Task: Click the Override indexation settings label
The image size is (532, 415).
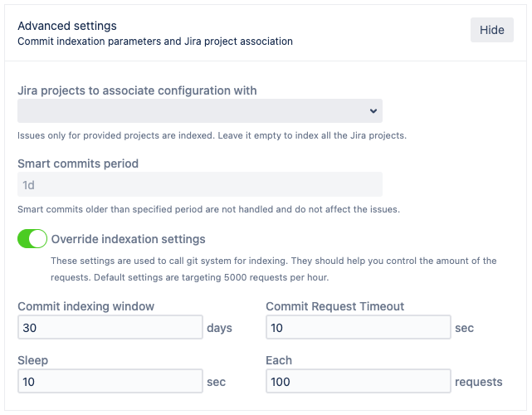Action: pyautogui.click(x=129, y=239)
